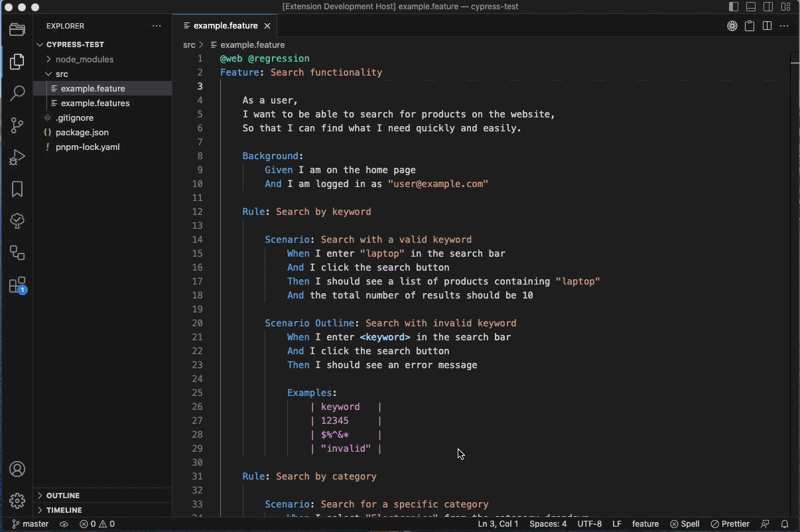Open the .gitignore file

pos(103,117)
